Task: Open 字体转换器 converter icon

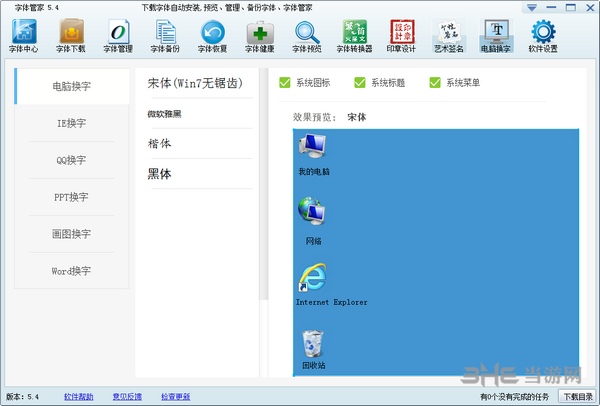Action: [354, 35]
